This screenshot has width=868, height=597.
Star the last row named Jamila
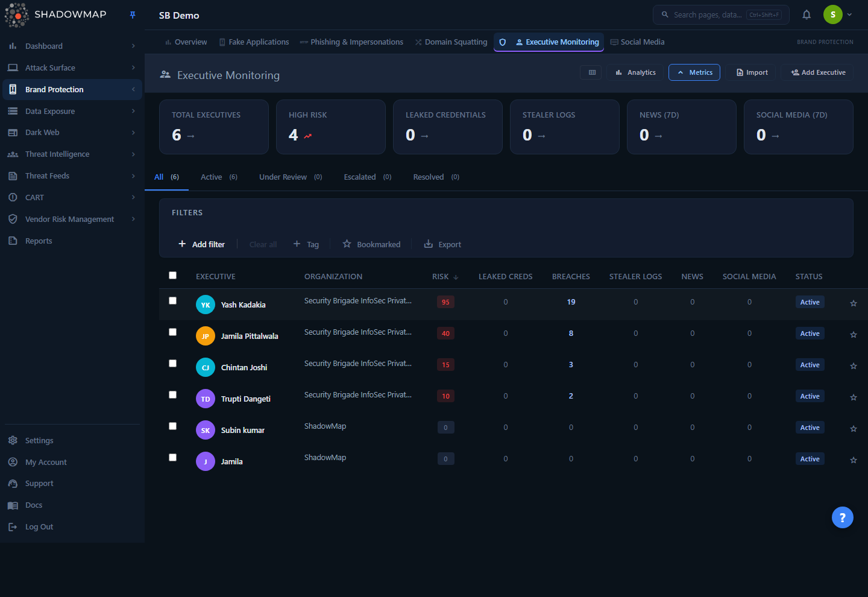(854, 460)
